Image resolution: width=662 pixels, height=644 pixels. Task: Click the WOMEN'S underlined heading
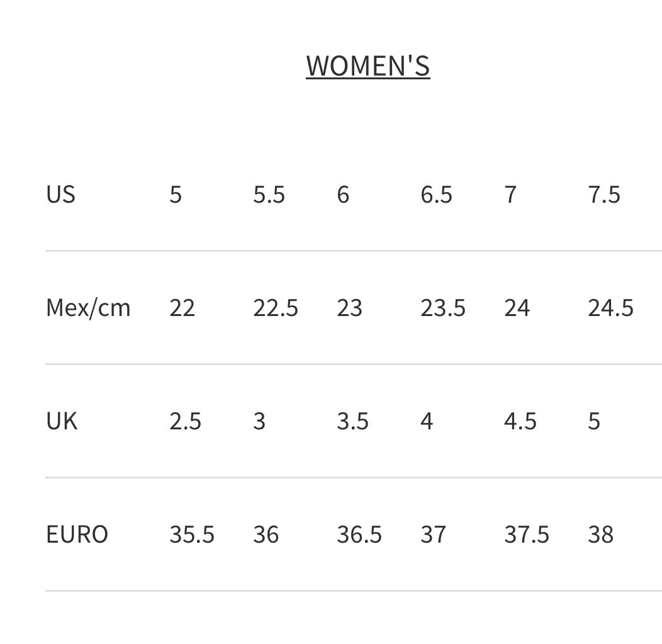pyautogui.click(x=367, y=66)
